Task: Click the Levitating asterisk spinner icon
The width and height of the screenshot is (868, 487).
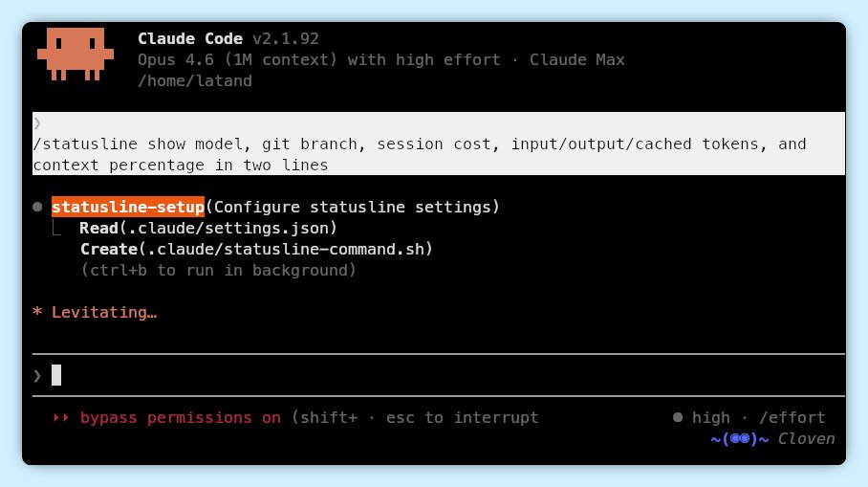Action: (37, 313)
